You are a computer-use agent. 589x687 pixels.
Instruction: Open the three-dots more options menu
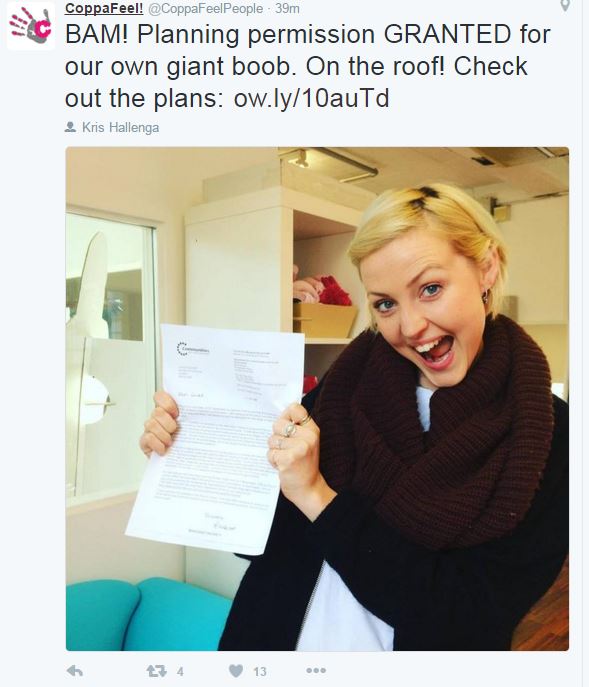pyautogui.click(x=316, y=670)
